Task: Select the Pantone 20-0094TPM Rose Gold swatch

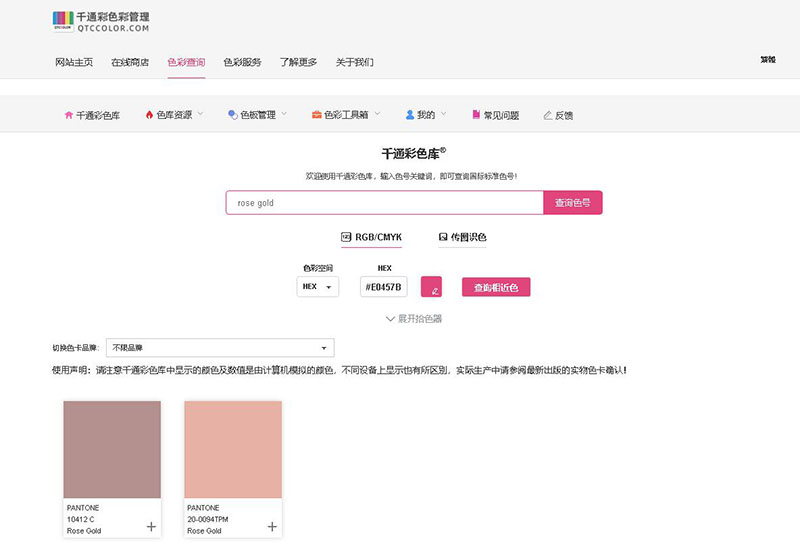Action: tap(232, 448)
